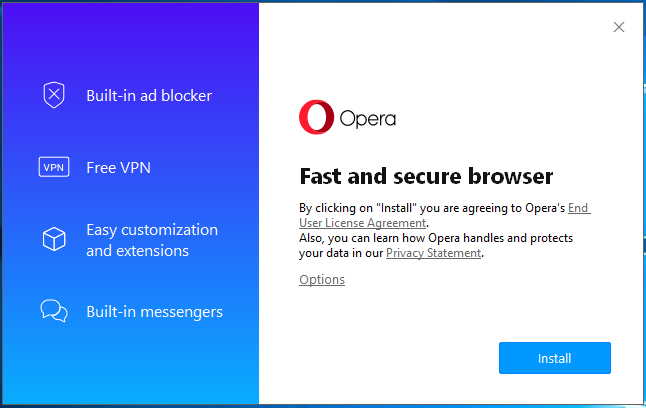Image resolution: width=646 pixels, height=408 pixels.
Task: Click the VPN badge icon
Action: (x=54, y=167)
